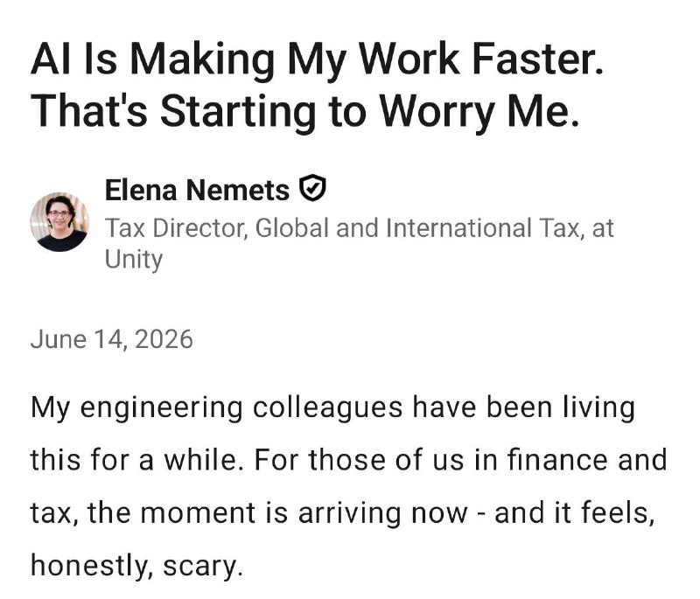Click the headline line 'That's Starting to Worry Me.'

(x=304, y=112)
